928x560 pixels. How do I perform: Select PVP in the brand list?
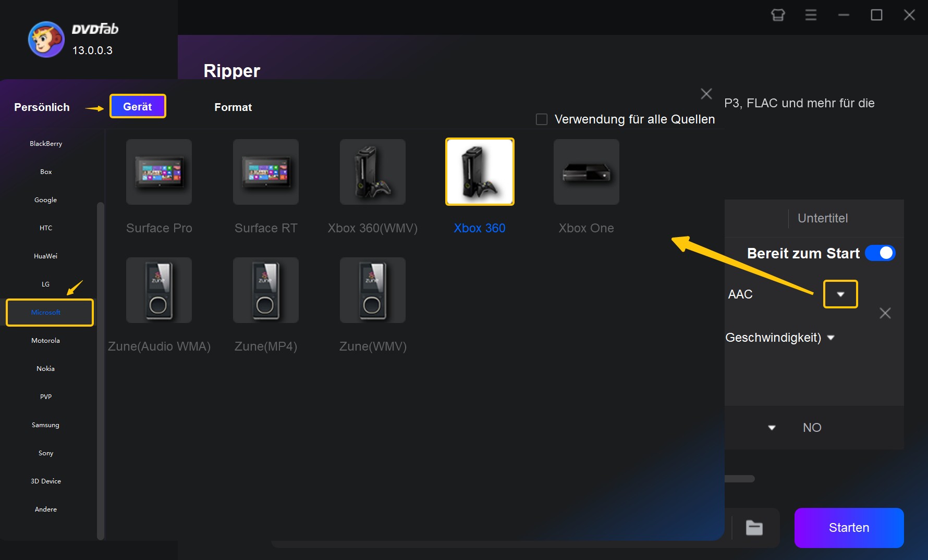[x=46, y=397]
